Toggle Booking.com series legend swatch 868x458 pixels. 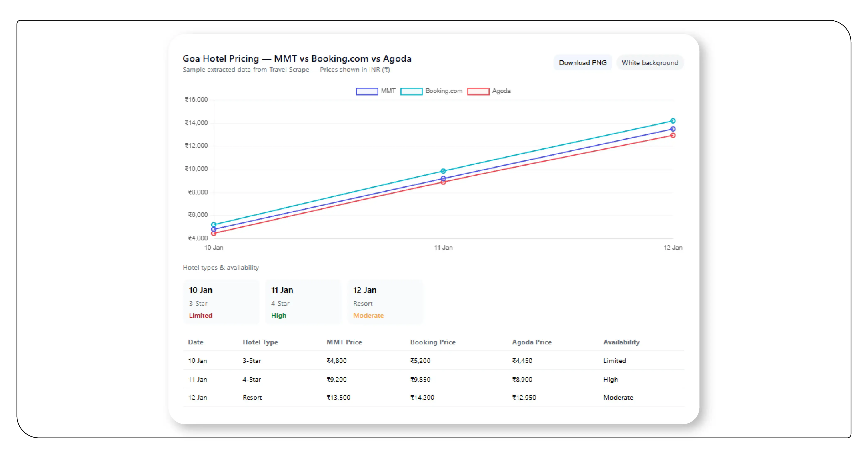point(411,91)
